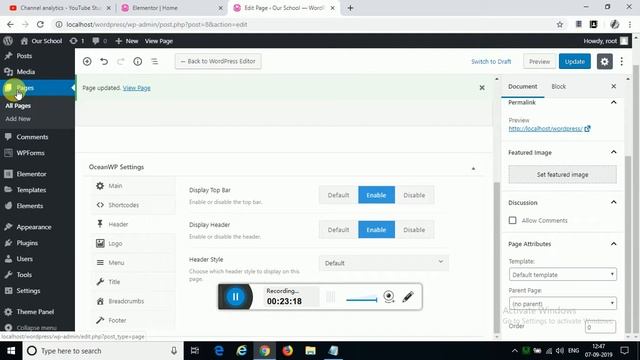Collapse the Page Attributes panel
The height and width of the screenshot is (360, 640).
(613, 244)
